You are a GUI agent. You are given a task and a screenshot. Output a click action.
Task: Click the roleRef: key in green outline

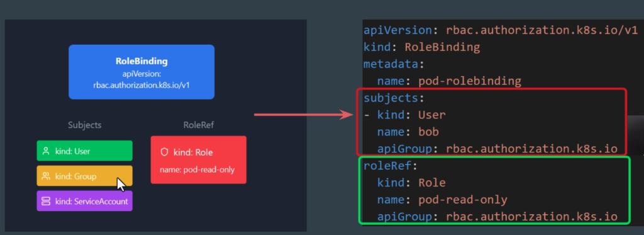click(390, 166)
